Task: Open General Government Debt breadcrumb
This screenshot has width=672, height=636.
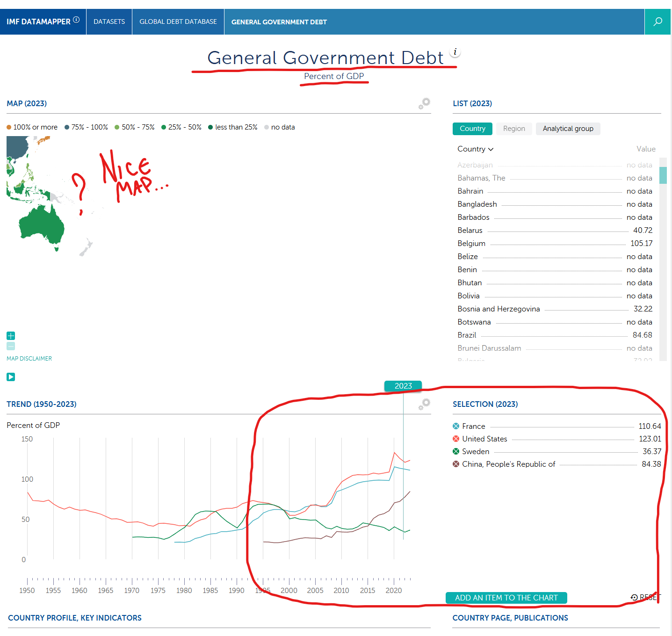Action: 279,22
